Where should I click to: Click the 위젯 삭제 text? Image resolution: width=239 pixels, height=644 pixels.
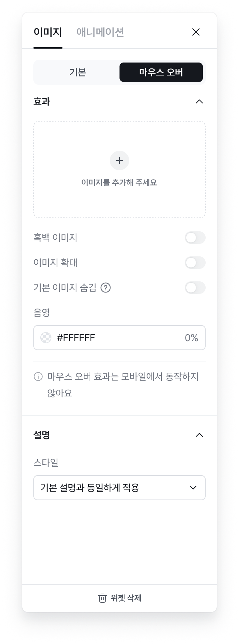126,598
